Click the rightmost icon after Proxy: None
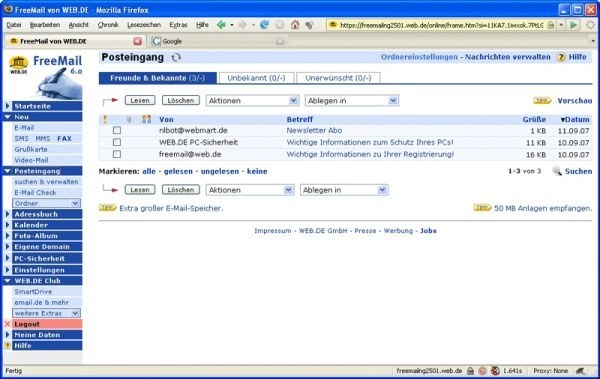The height and width of the screenshot is (379, 600). pos(581,371)
